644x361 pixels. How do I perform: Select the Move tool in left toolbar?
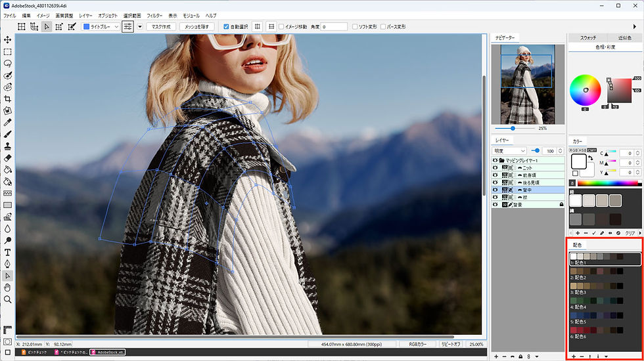click(7, 40)
